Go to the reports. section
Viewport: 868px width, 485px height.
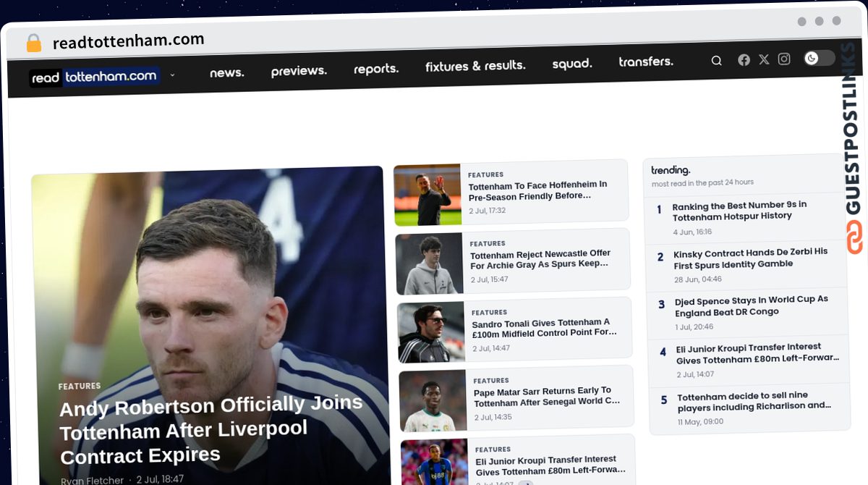pyautogui.click(x=376, y=69)
